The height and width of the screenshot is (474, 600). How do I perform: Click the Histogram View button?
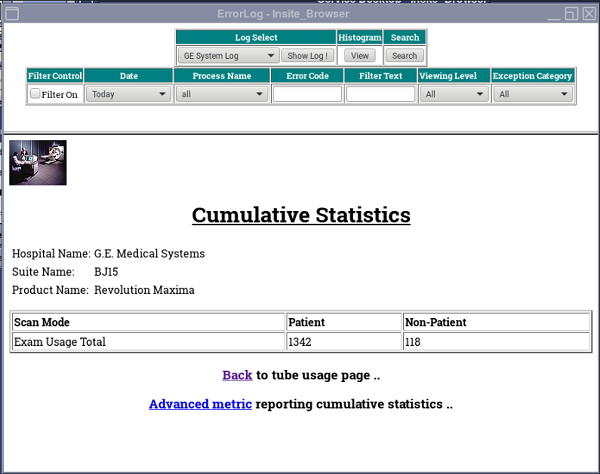(360, 56)
